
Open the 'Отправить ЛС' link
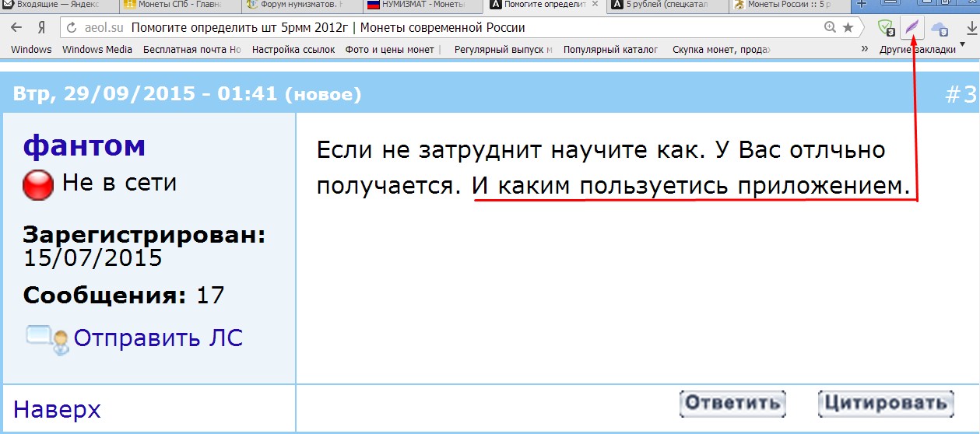(157, 338)
